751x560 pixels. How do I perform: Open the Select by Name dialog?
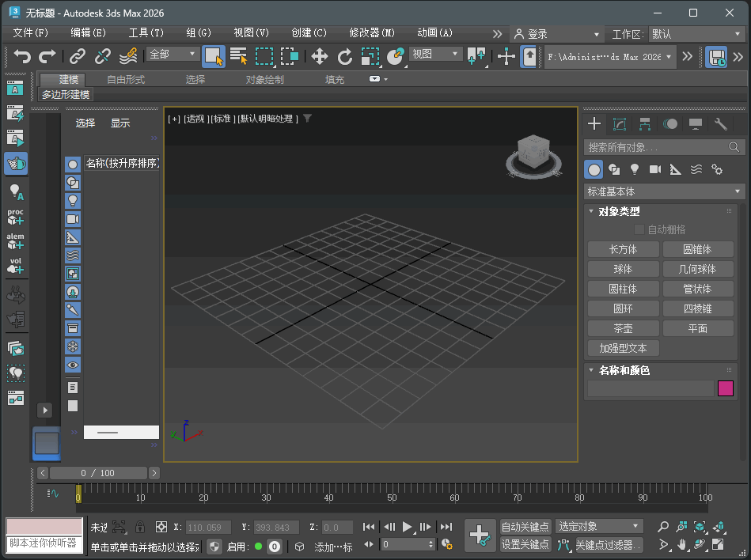pyautogui.click(x=238, y=56)
